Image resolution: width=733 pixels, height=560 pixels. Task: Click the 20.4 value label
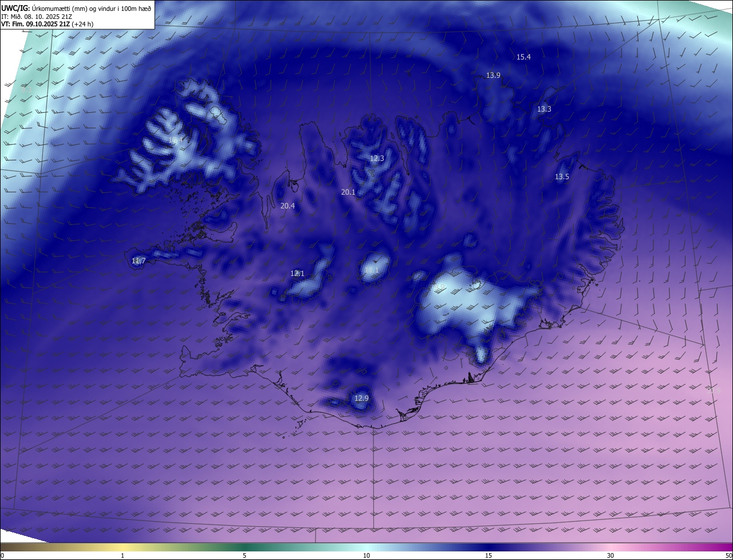(287, 206)
